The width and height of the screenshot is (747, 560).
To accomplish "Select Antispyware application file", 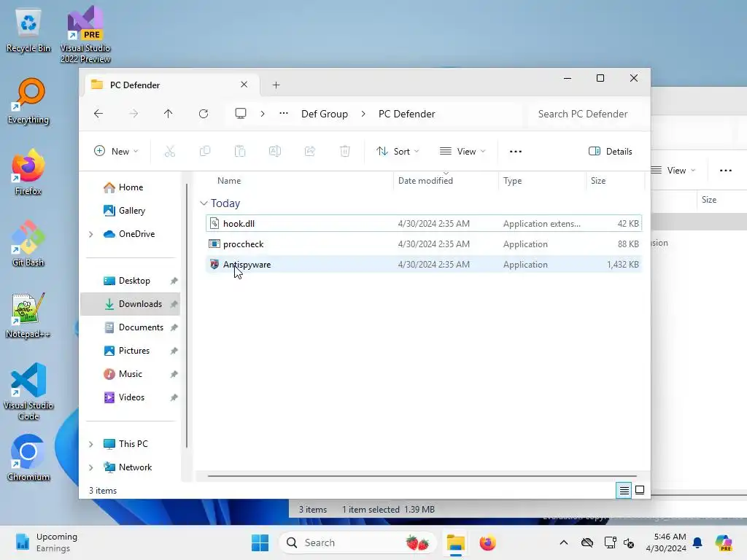I will click(x=424, y=264).
